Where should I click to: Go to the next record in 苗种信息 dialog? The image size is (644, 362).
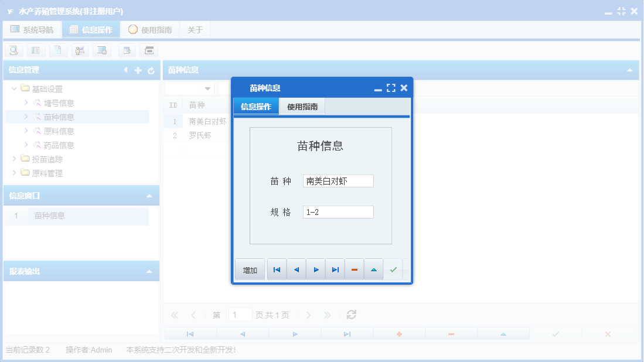pos(315,269)
